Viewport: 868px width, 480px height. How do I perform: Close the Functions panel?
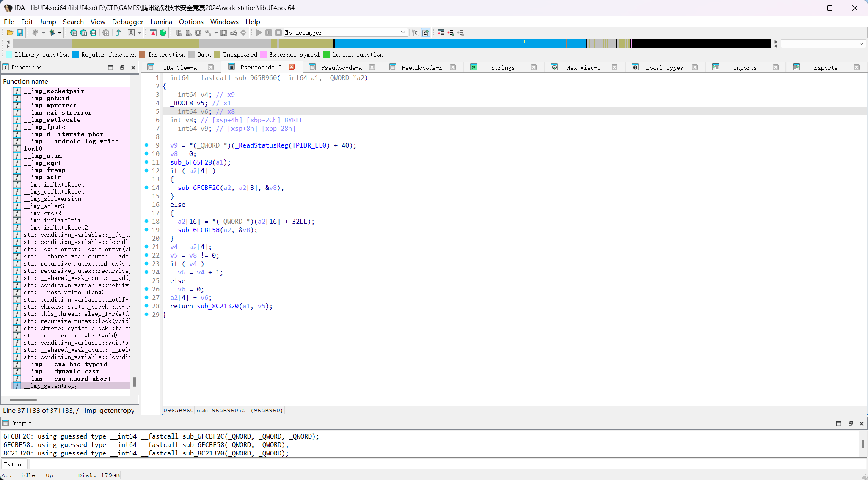pyautogui.click(x=133, y=67)
